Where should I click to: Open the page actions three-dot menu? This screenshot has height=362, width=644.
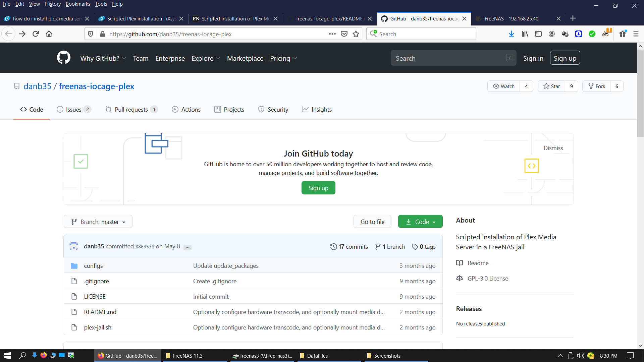[x=332, y=34]
